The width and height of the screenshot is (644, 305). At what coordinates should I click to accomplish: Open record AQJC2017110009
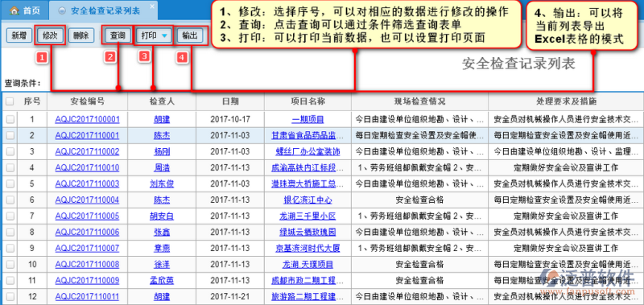(87, 280)
